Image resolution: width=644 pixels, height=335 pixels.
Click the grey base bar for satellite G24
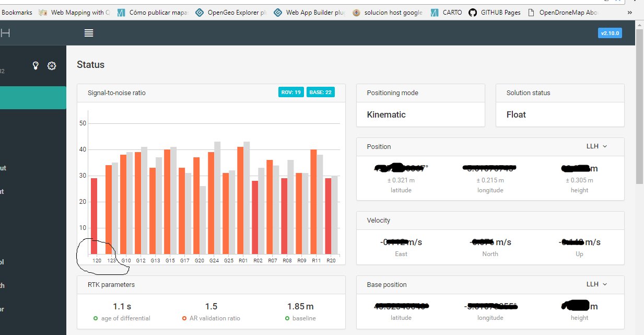[217, 198]
